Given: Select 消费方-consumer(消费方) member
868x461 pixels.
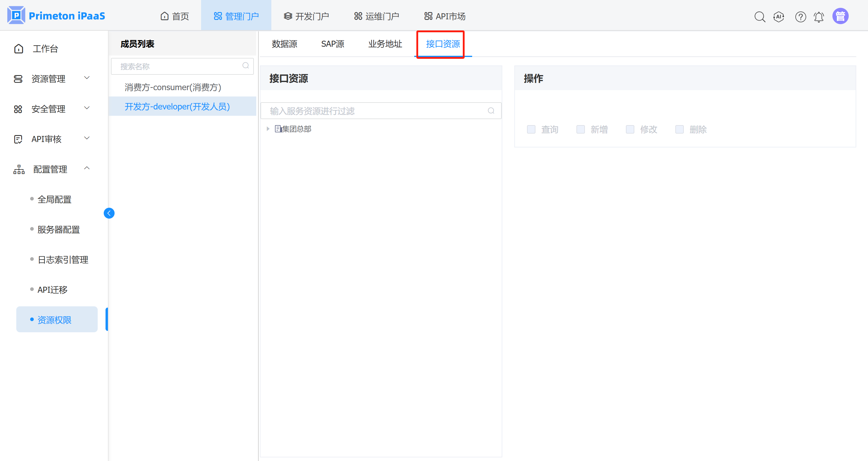Looking at the screenshot, I should click(x=172, y=87).
